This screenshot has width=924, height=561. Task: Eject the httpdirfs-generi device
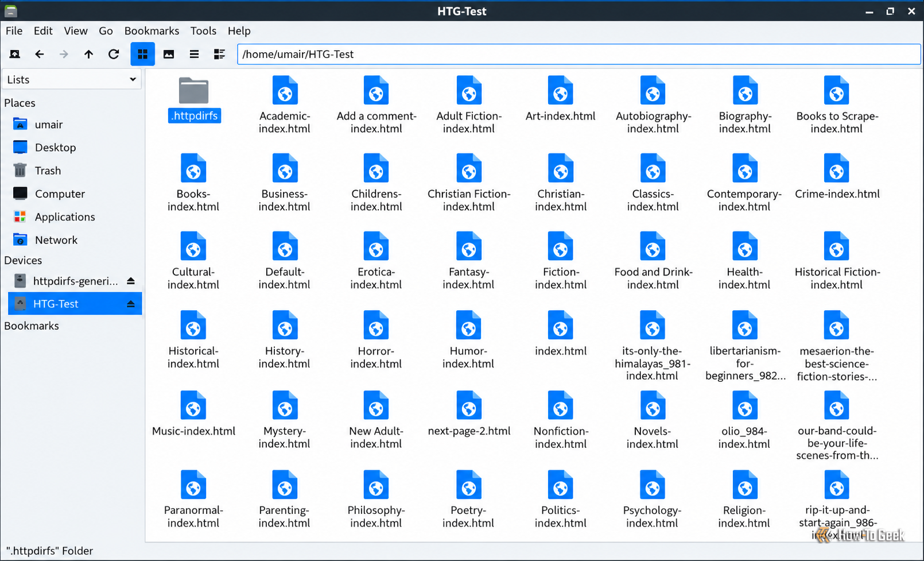131,281
